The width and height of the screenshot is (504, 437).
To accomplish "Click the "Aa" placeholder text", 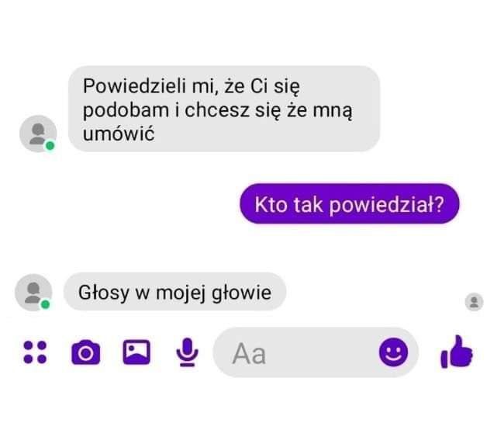I will click(249, 354).
